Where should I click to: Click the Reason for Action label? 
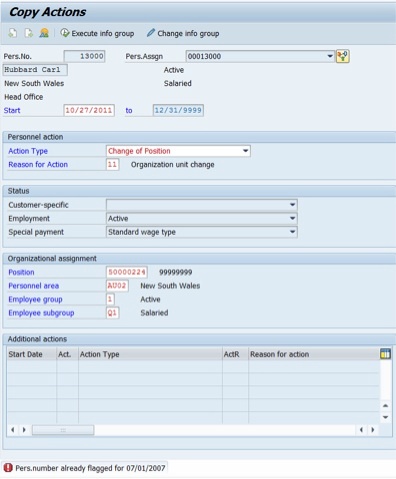(x=38, y=165)
